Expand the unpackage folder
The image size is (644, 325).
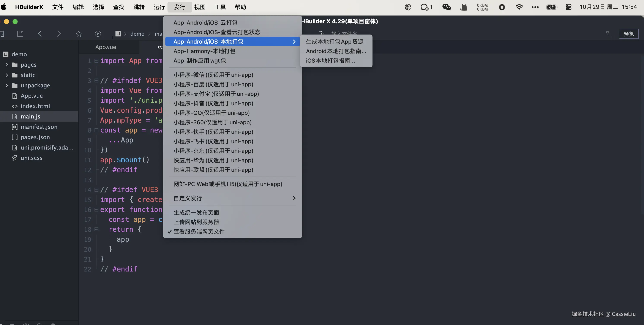pos(7,85)
